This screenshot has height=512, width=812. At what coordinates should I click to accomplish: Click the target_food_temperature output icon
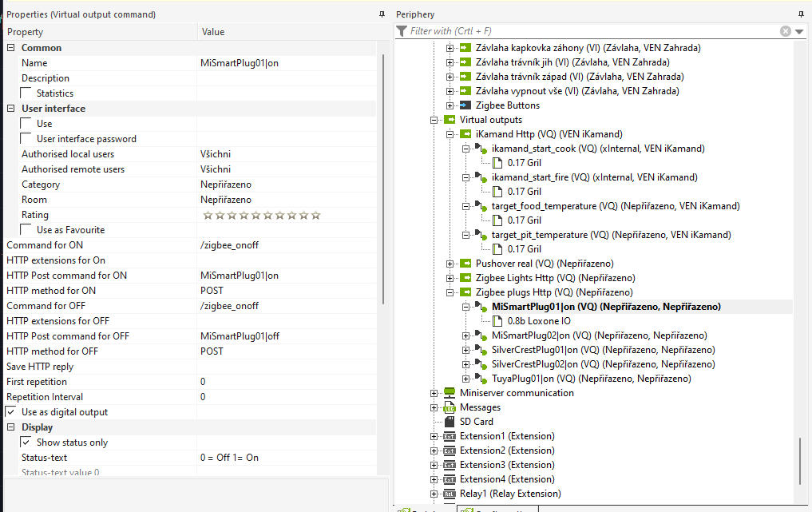pyautogui.click(x=481, y=206)
